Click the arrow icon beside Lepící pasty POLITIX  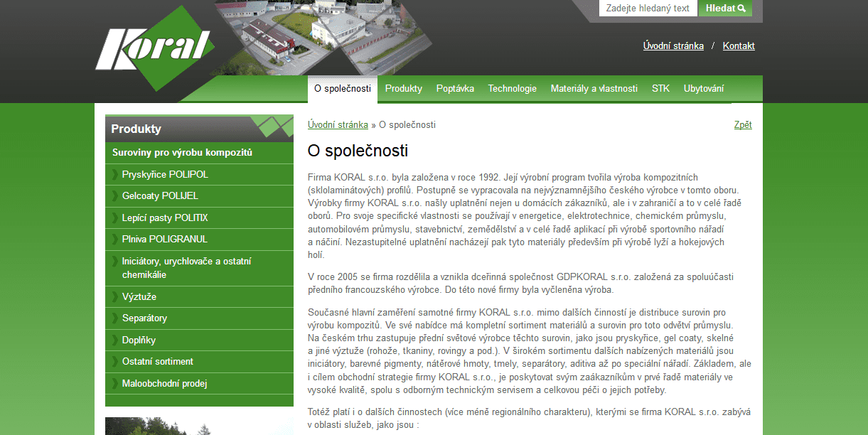point(114,217)
